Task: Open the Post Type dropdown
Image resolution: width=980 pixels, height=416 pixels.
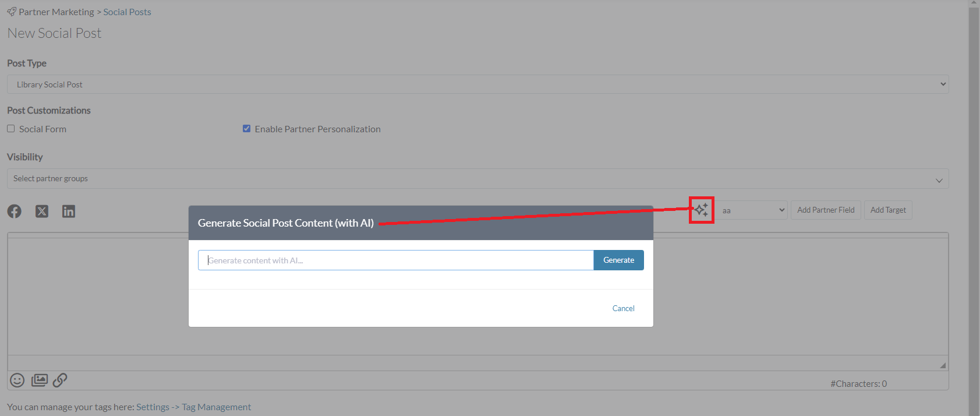Action: [x=478, y=84]
